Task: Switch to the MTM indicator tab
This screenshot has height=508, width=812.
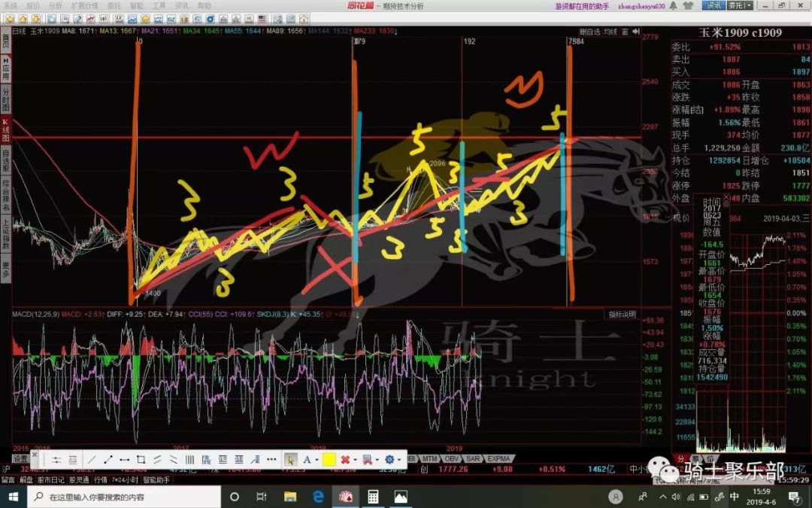Action: pyautogui.click(x=429, y=459)
